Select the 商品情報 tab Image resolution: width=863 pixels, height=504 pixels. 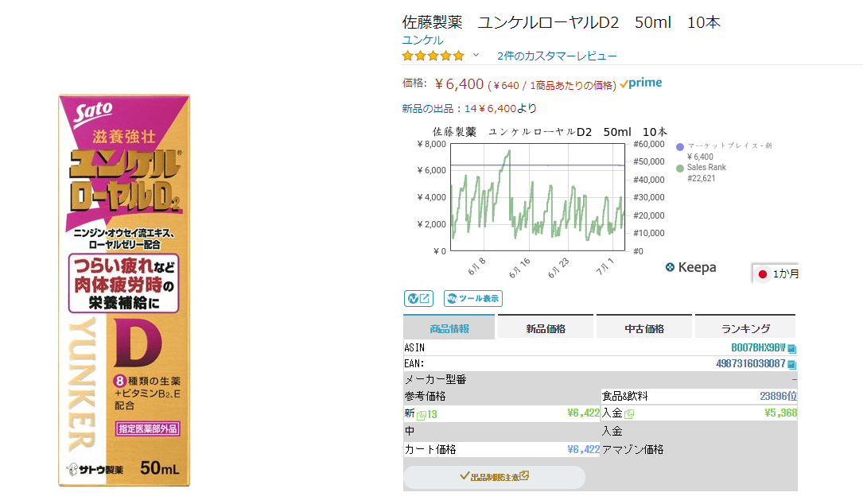click(449, 328)
